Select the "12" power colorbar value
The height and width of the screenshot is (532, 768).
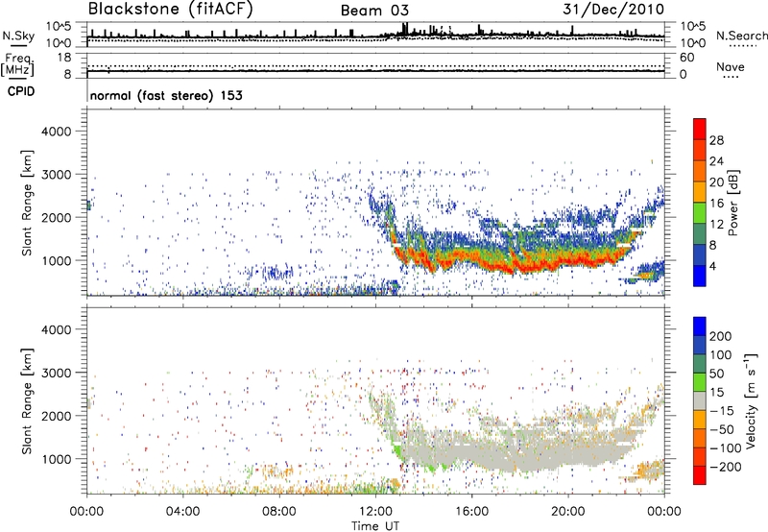coord(716,225)
